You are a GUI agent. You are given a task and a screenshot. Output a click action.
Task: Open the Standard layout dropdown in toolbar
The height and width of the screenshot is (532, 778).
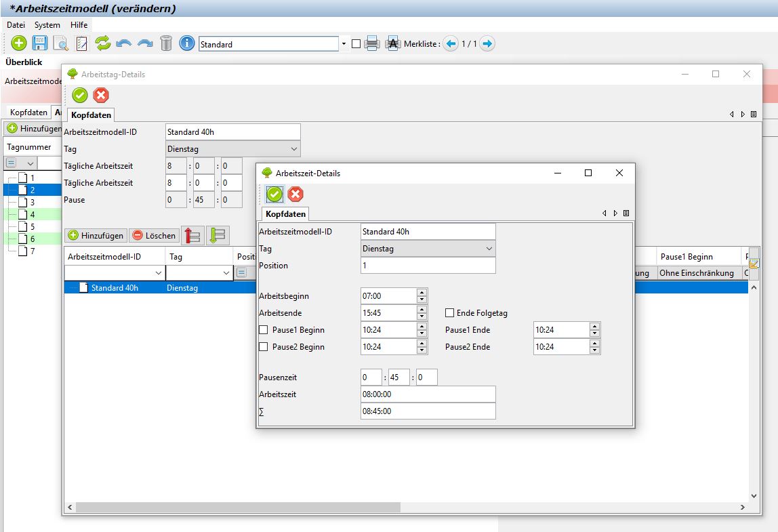[344, 44]
